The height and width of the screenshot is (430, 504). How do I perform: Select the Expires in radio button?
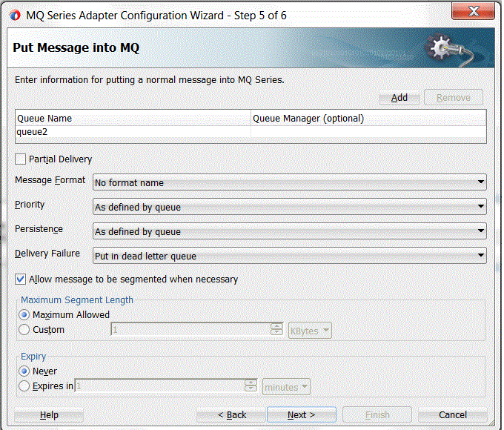tap(24, 386)
